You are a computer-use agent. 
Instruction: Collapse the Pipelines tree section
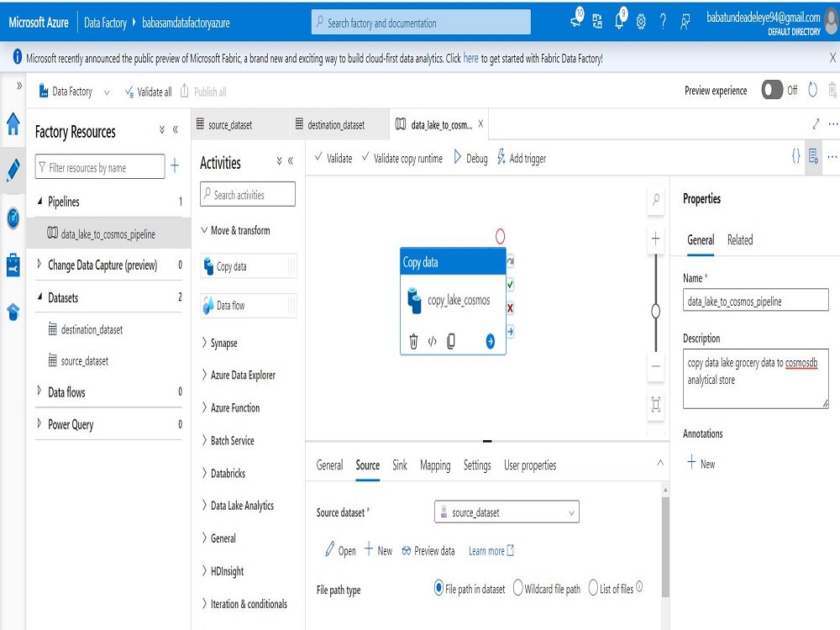tap(39, 201)
